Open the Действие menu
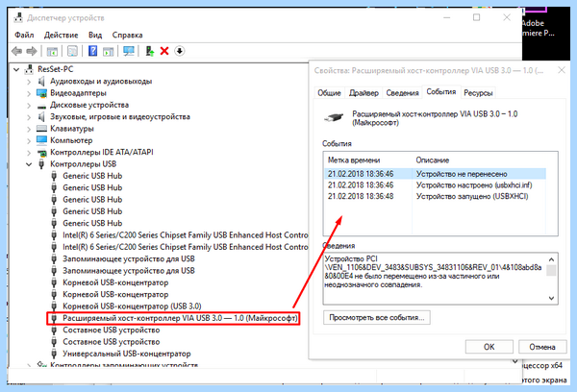Screen dimensions: 577x392 [x=62, y=35]
